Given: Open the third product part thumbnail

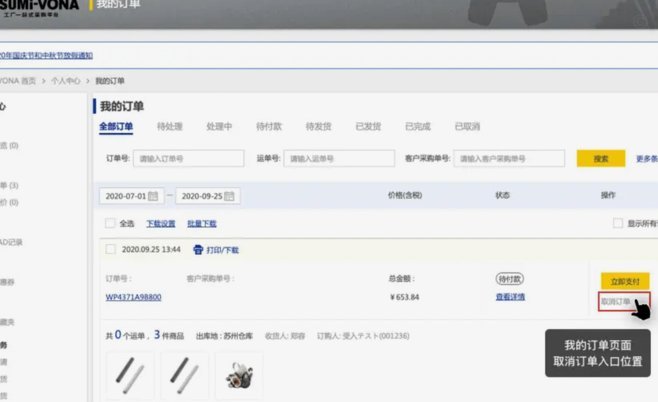Looking at the screenshot, I should [239, 376].
